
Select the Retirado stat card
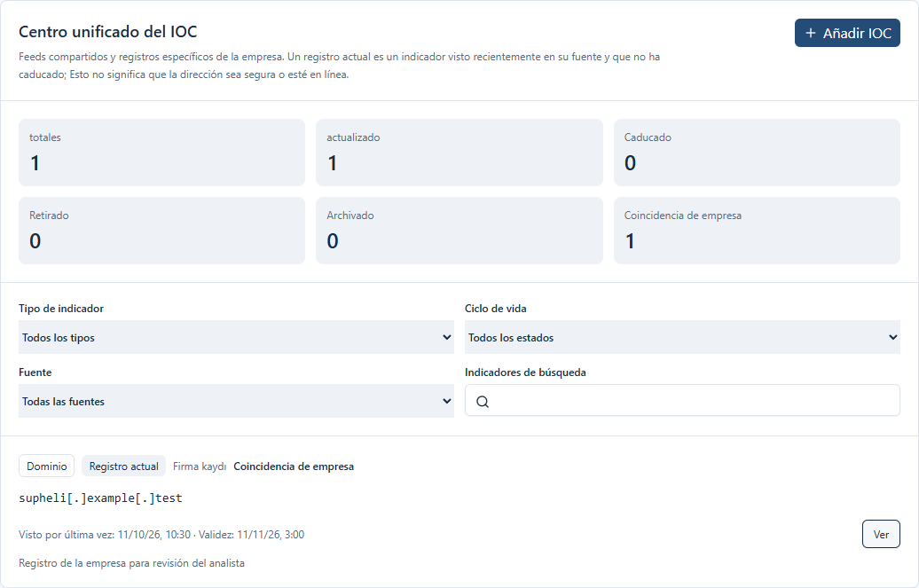[161, 231]
